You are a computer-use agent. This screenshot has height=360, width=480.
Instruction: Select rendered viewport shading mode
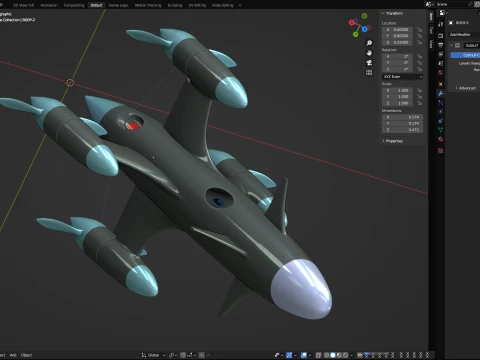[x=345, y=355]
